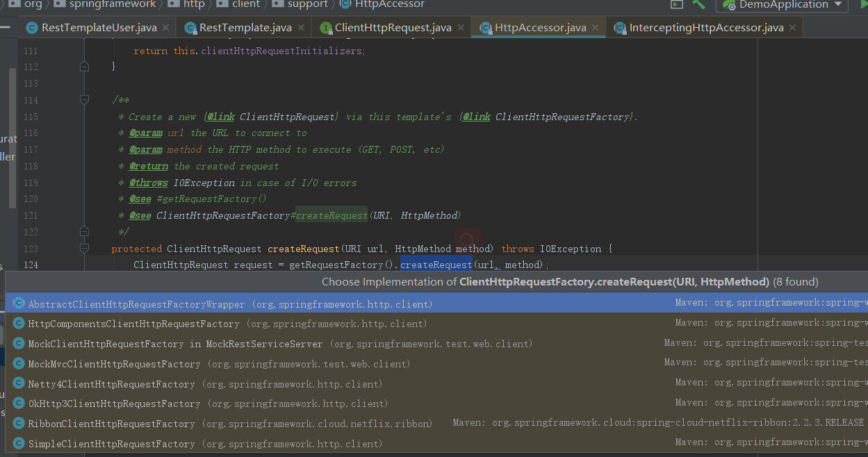Click the RestTemplateUser.java class file icon
The height and width of the screenshot is (457, 868).
(x=32, y=28)
